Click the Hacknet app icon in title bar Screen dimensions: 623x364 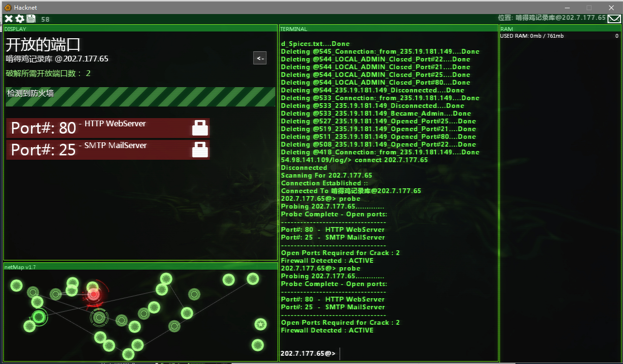point(7,7)
